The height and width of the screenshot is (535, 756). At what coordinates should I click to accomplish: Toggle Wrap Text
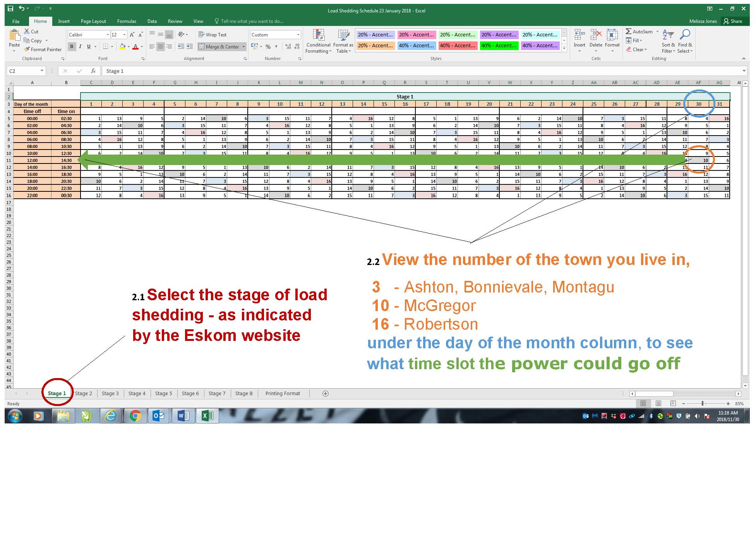point(212,34)
